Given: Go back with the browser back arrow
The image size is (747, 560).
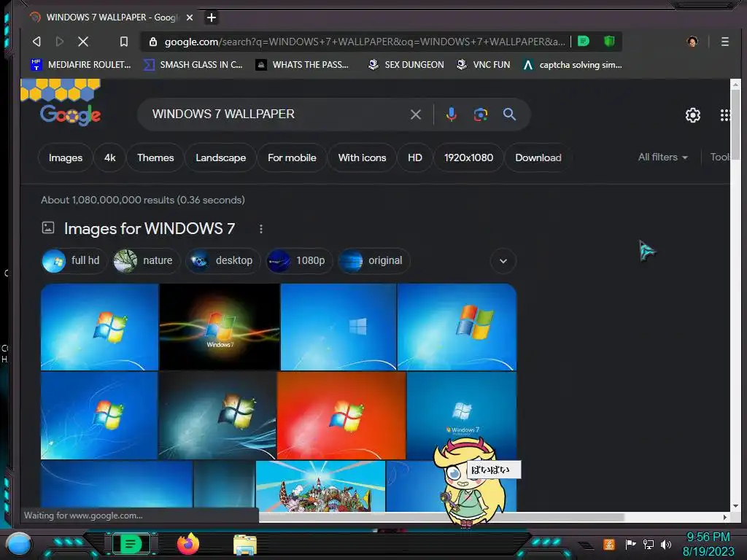Looking at the screenshot, I should coord(36,42).
